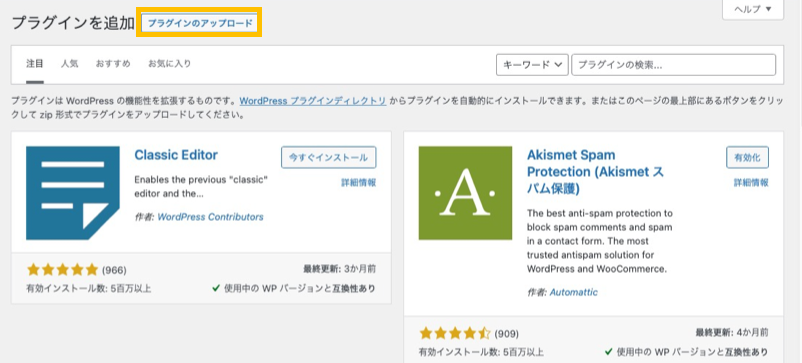
Task: View 詳細情報 for Akismet
Action: coord(751,183)
